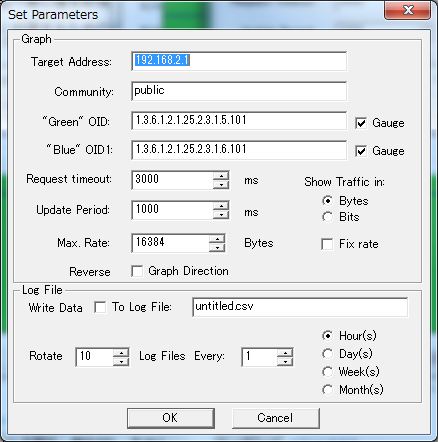Increase the Update Period spinner value

pyautogui.click(x=221, y=206)
